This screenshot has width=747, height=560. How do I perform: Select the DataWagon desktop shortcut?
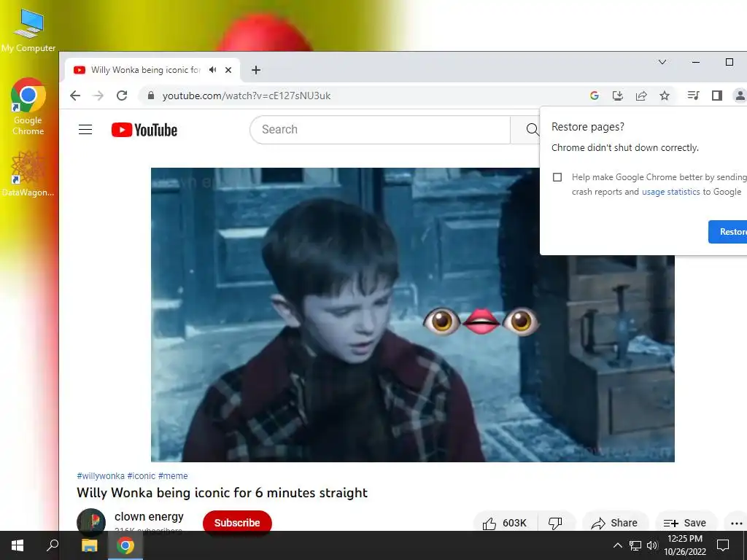[x=28, y=174]
